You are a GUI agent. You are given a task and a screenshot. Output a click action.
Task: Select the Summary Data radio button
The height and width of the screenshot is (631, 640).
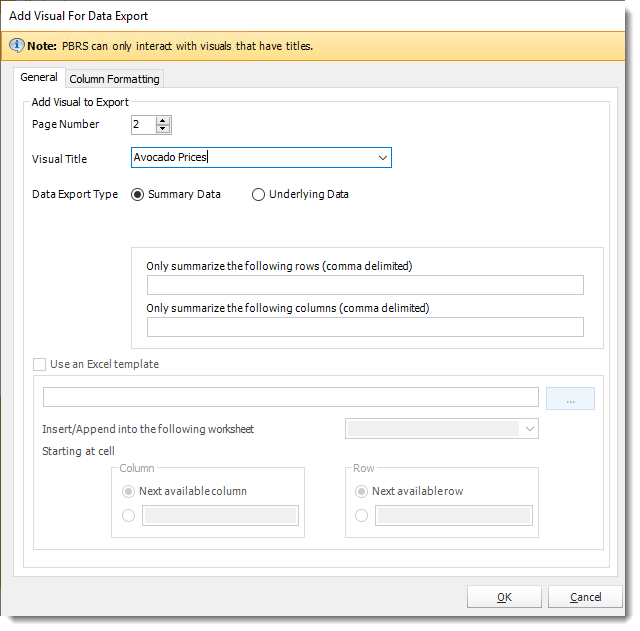click(138, 194)
